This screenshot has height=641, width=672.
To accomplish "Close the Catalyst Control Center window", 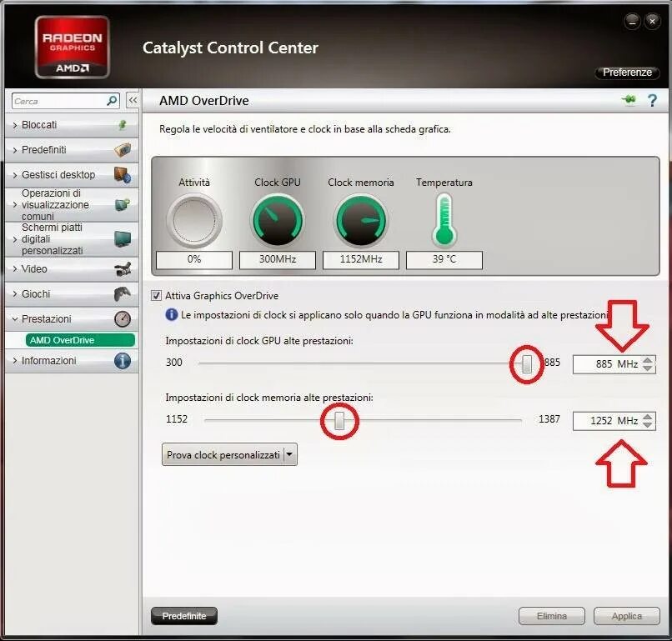I will 652,21.
